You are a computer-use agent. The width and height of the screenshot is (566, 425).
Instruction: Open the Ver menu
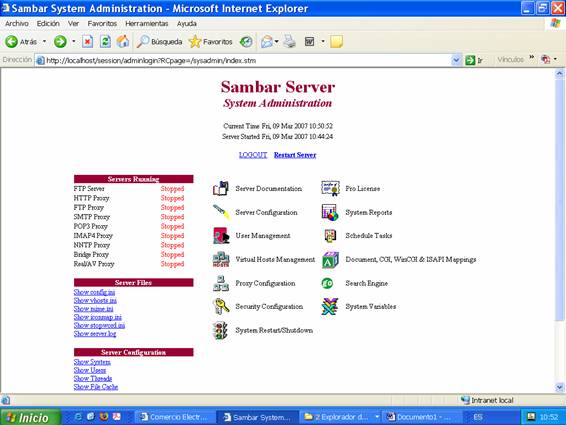tap(73, 24)
